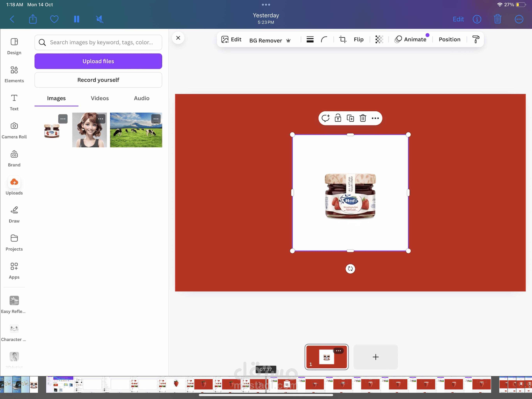Open page 1 thumbnail options menu
This screenshot has width=532, height=399.
coord(338,351)
